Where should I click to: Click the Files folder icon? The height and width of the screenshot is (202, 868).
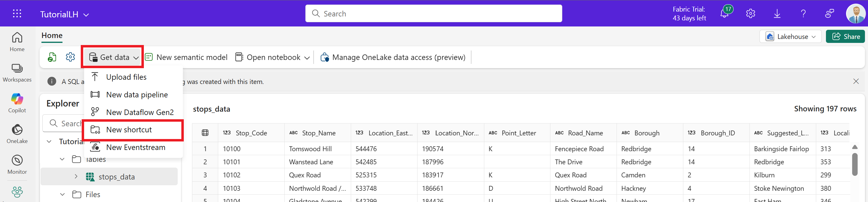coord(76,194)
